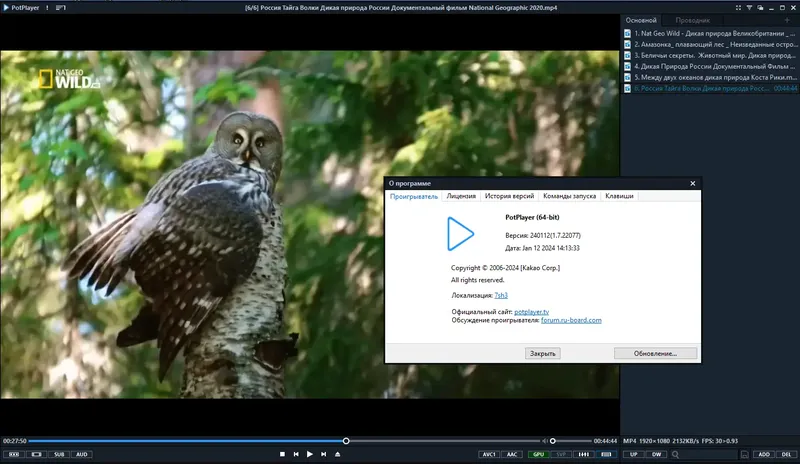Remove item with the DEL button
800x464 pixels.
[x=786, y=454]
